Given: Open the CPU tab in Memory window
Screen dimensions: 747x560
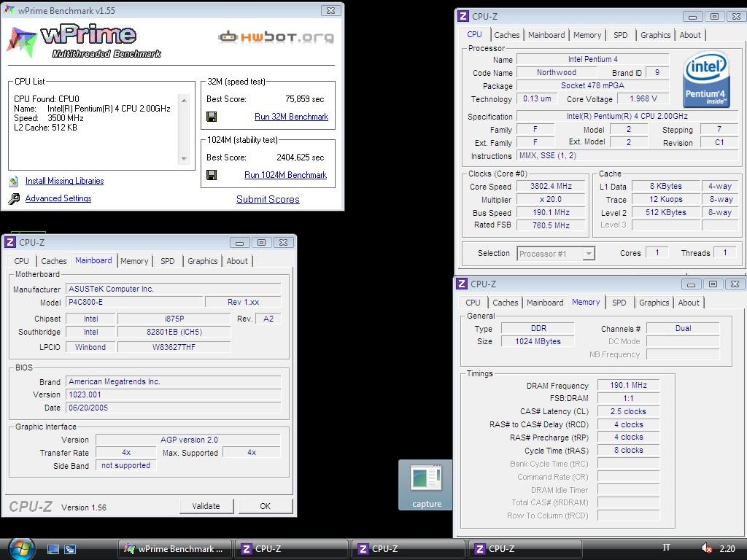Looking at the screenshot, I should click(473, 303).
